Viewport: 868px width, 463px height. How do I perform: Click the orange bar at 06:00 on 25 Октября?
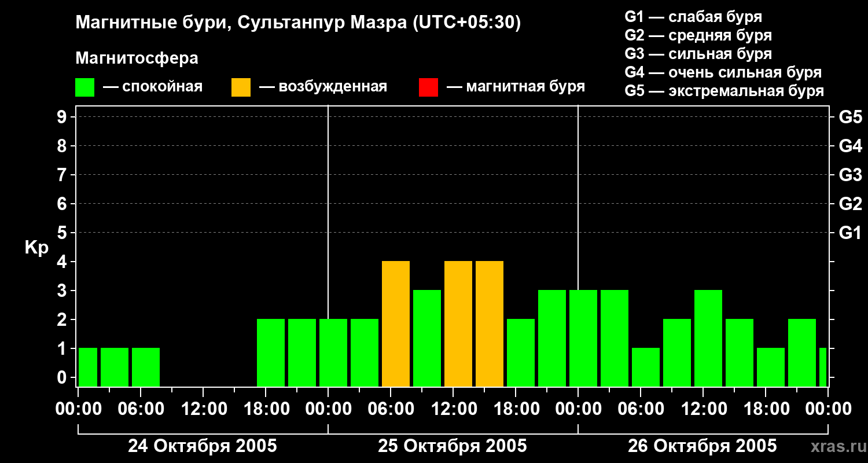click(x=396, y=324)
